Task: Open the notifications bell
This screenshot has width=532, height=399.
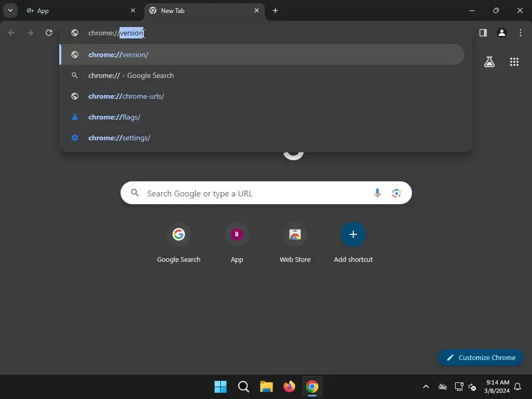Action: click(518, 387)
